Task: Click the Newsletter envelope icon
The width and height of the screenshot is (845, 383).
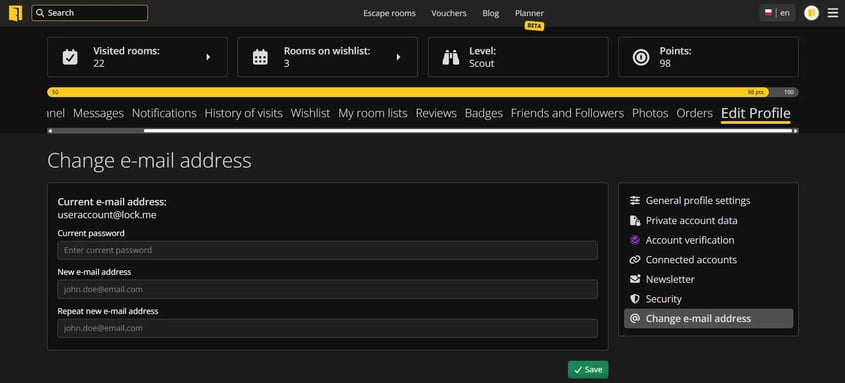Action: 635,279
